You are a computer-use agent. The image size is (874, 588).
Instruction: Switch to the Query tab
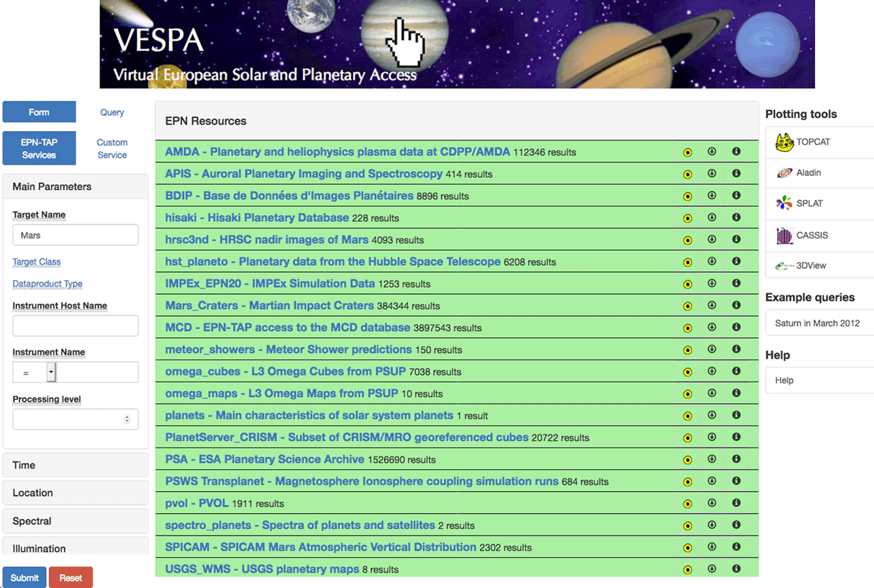tap(112, 112)
